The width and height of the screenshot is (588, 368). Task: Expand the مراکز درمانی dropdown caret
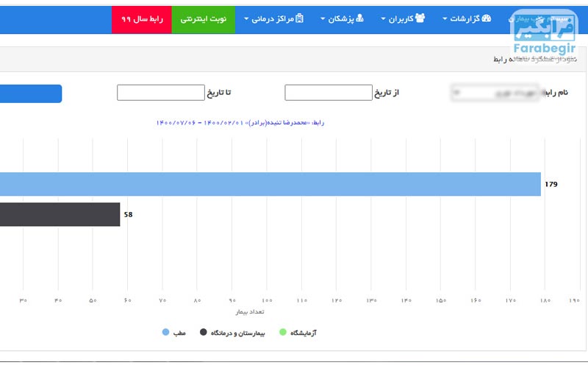click(x=246, y=19)
